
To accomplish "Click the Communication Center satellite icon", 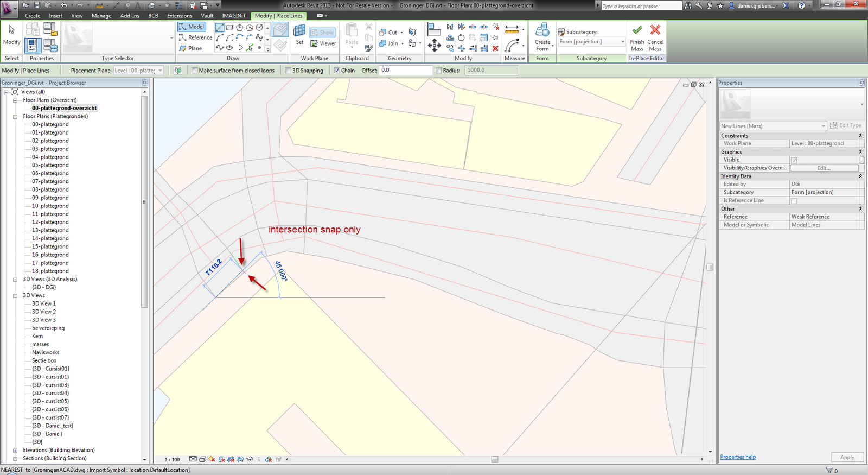I will tap(710, 5).
